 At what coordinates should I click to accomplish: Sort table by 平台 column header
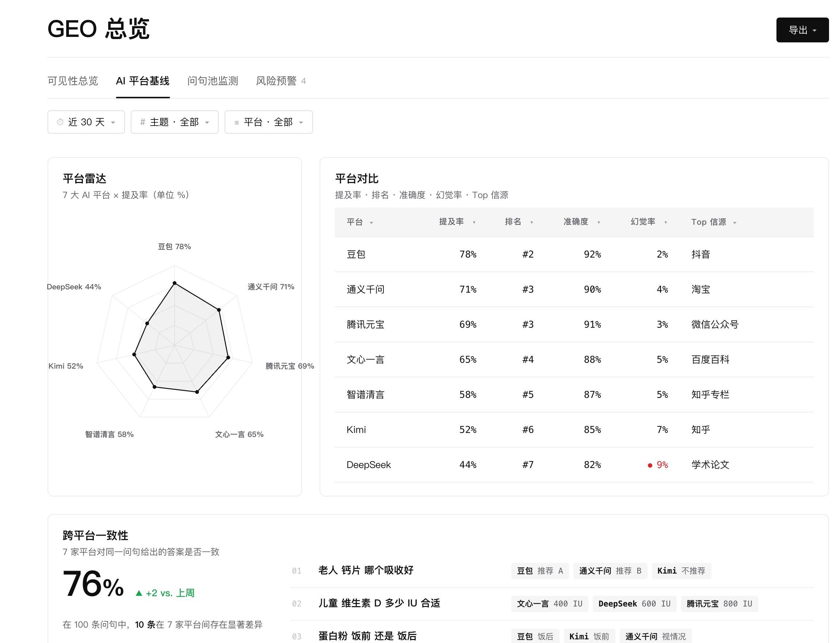360,222
